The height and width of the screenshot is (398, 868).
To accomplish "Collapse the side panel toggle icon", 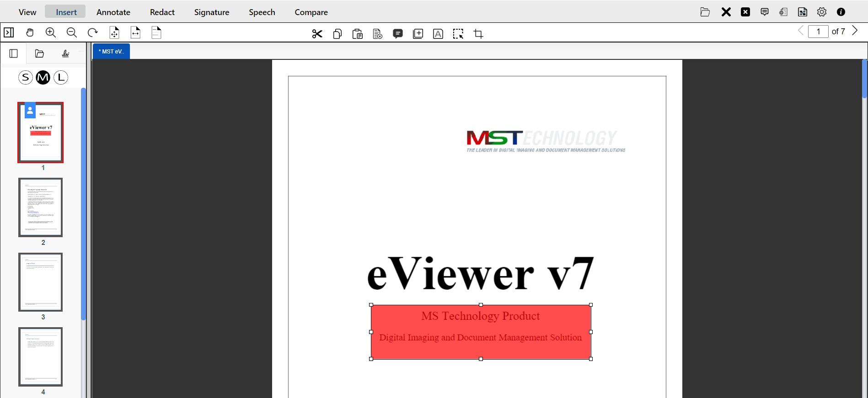I will pos(9,32).
